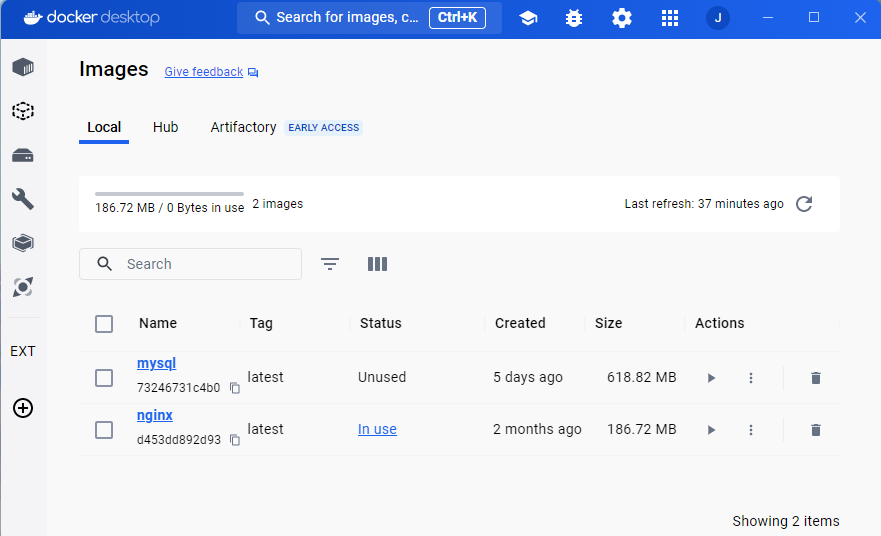Screen dimensions: 881x536
Task: Toggle the select all images checkbox
Action: 104,324
